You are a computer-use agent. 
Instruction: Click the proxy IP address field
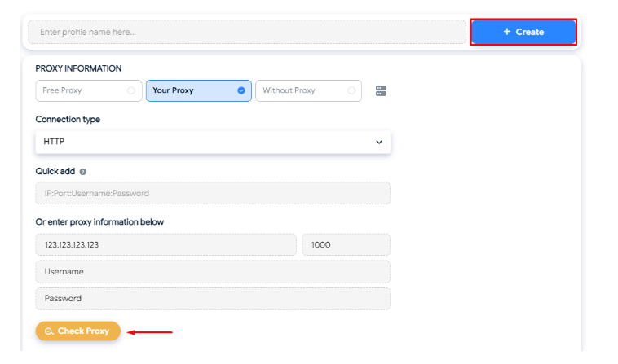coord(166,244)
